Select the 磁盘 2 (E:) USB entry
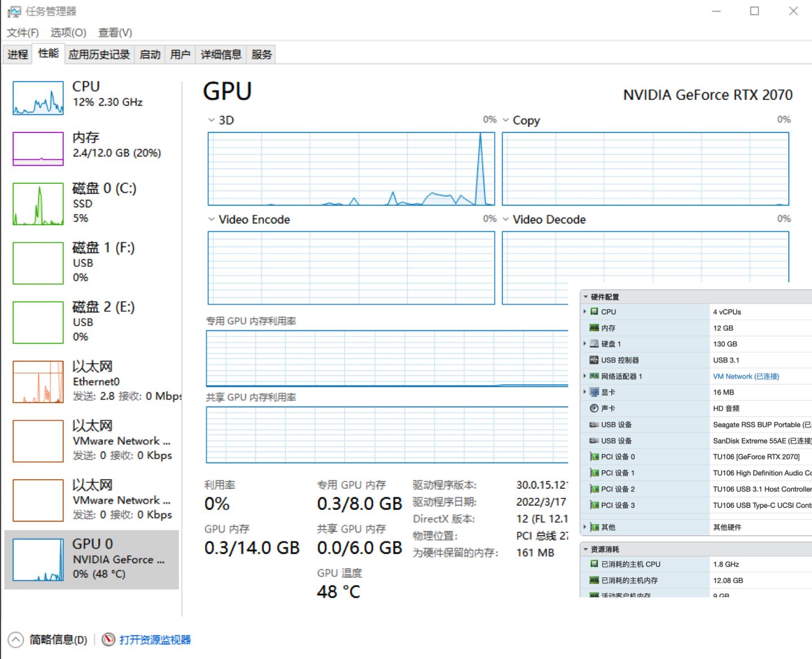812x659 pixels. tap(92, 321)
